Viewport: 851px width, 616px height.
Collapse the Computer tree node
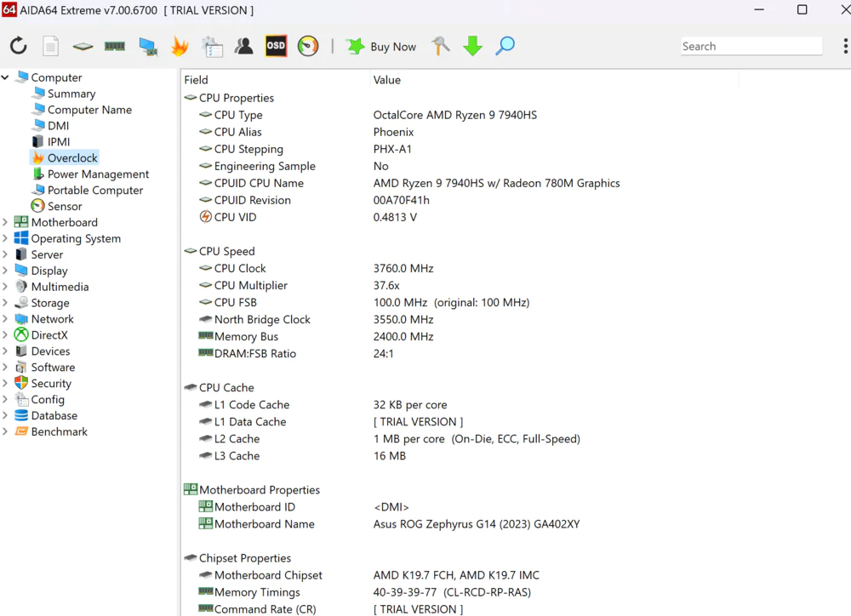pos(5,77)
